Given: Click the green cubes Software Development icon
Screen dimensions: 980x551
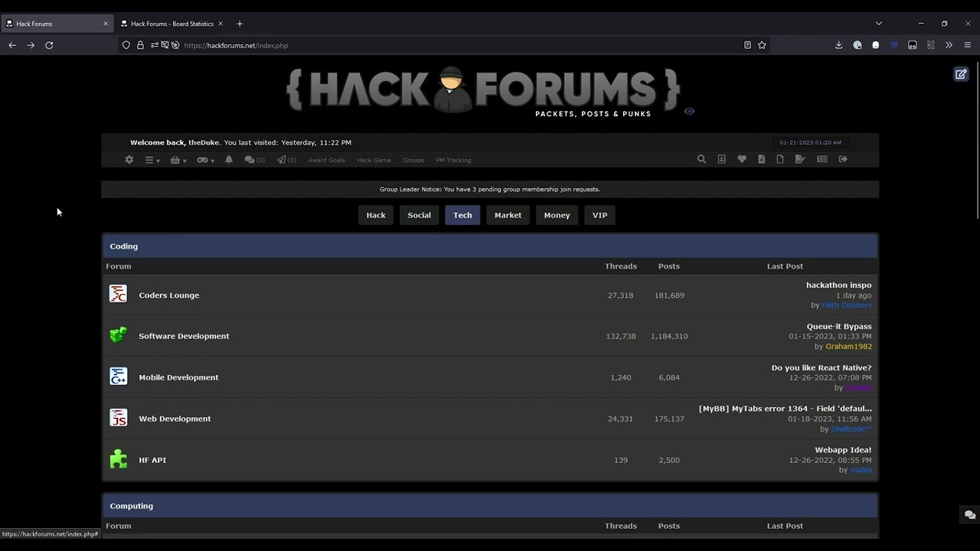Looking at the screenshot, I should coord(118,335).
